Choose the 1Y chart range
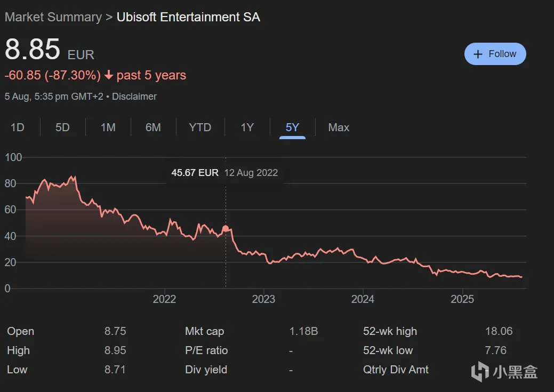The width and height of the screenshot is (554, 392). pos(247,127)
